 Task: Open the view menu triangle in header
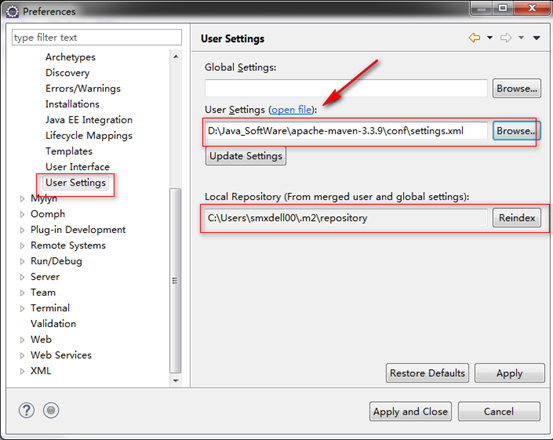[x=536, y=38]
